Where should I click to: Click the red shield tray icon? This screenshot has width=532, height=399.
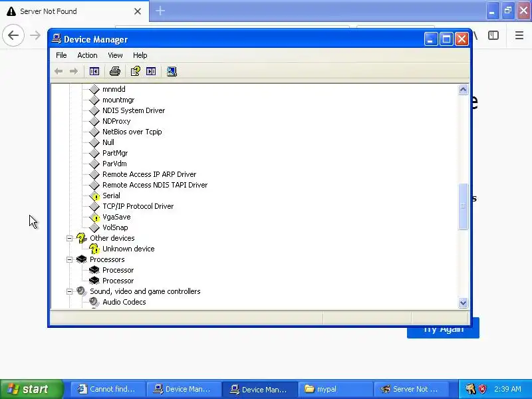tap(483, 389)
